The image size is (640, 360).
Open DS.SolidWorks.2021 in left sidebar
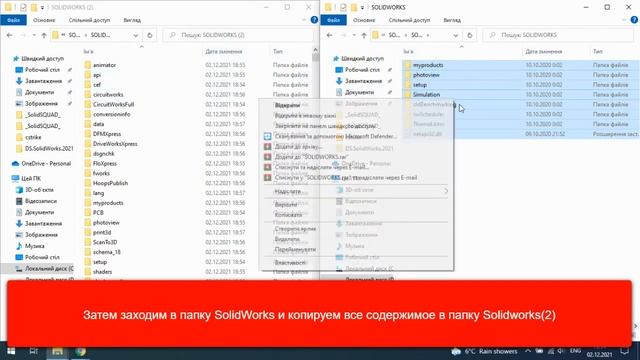(49, 149)
